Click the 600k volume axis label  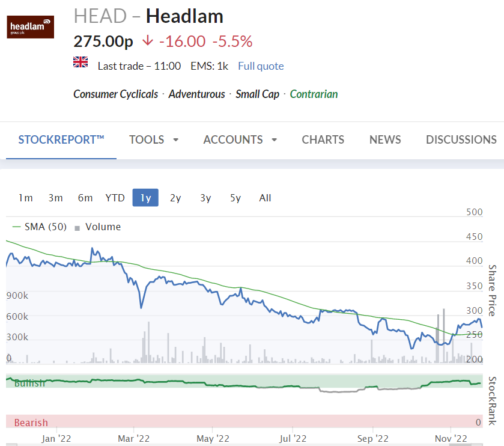pos(17,317)
